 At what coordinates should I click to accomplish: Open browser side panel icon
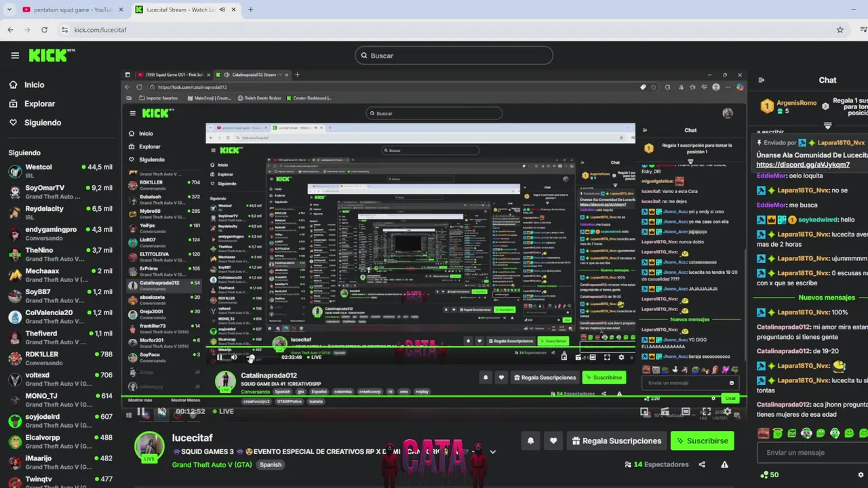click(x=864, y=30)
